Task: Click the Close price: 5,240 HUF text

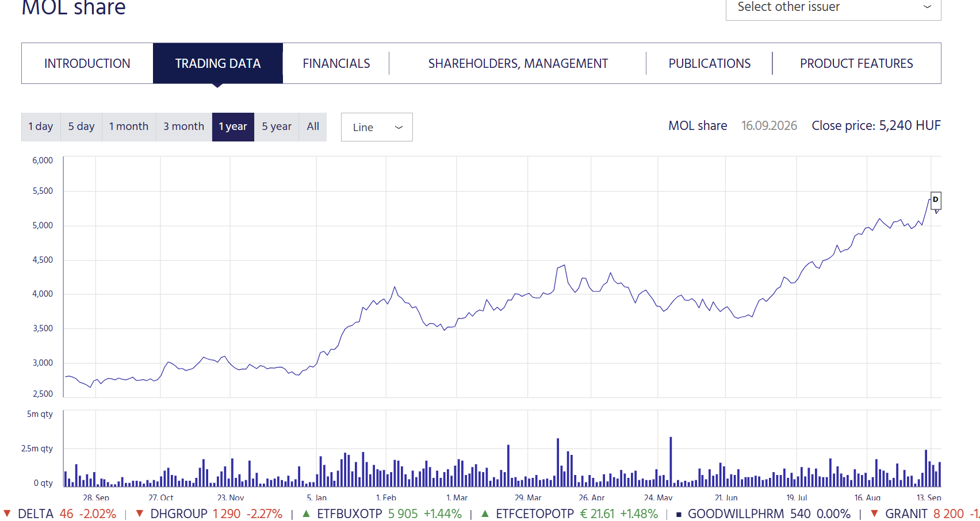Action: coord(876,125)
